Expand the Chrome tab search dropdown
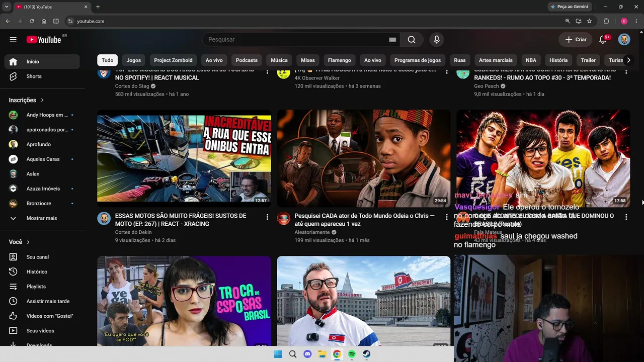This screenshot has height=362, width=644. (7, 7)
